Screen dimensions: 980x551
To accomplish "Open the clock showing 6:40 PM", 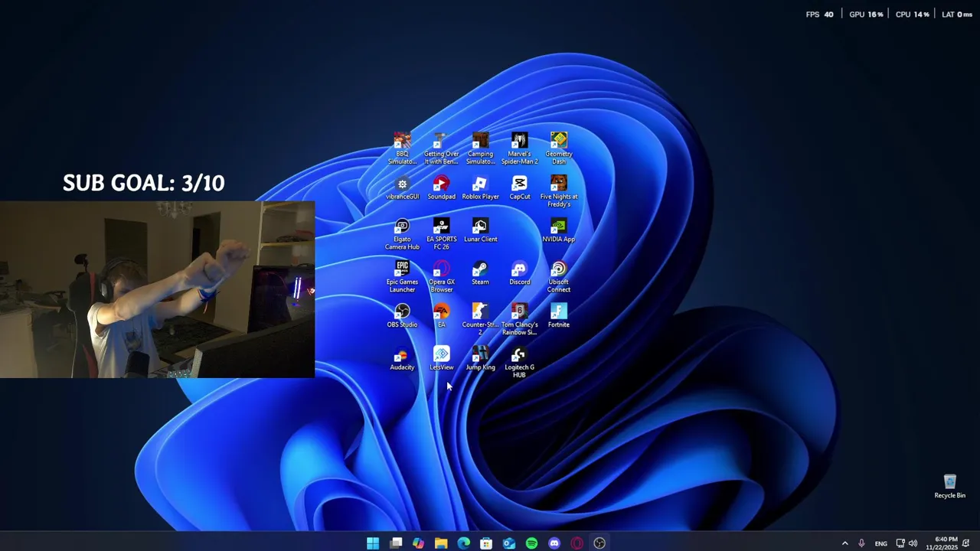I will coord(941,543).
